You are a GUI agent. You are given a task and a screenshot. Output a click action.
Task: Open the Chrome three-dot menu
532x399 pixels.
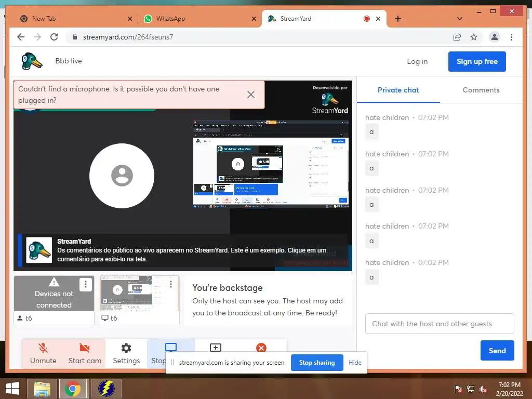[x=511, y=37]
